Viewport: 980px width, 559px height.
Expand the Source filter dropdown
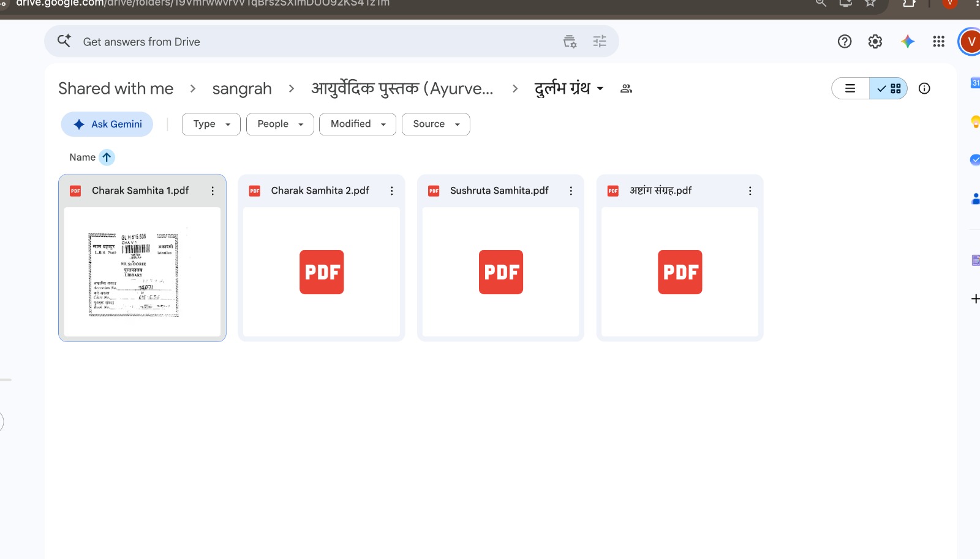point(436,124)
